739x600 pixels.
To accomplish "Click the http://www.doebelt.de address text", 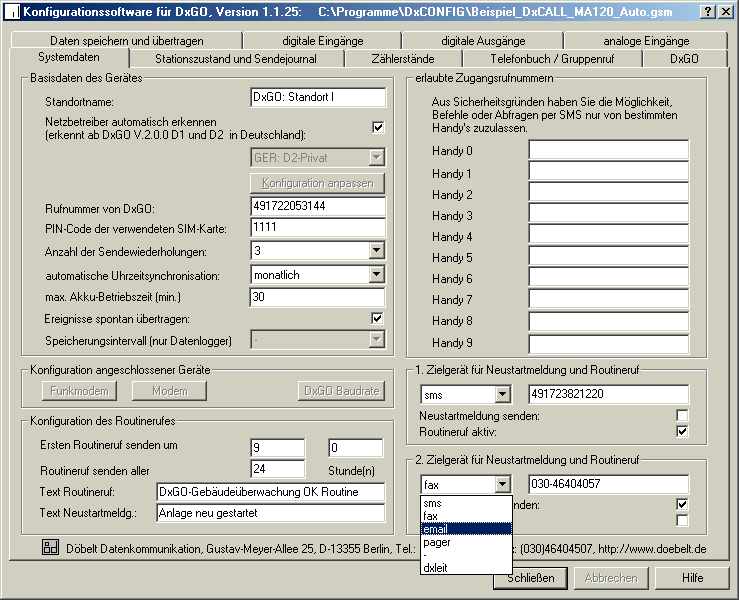I will [x=652, y=549].
